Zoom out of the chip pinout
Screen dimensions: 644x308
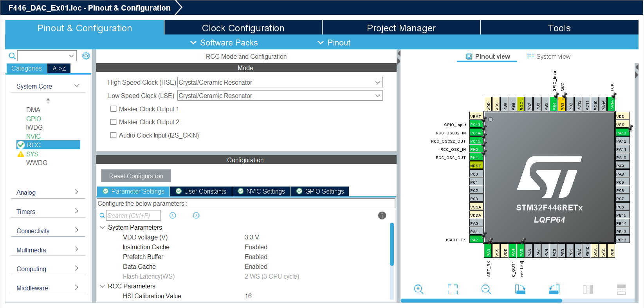[486, 289]
